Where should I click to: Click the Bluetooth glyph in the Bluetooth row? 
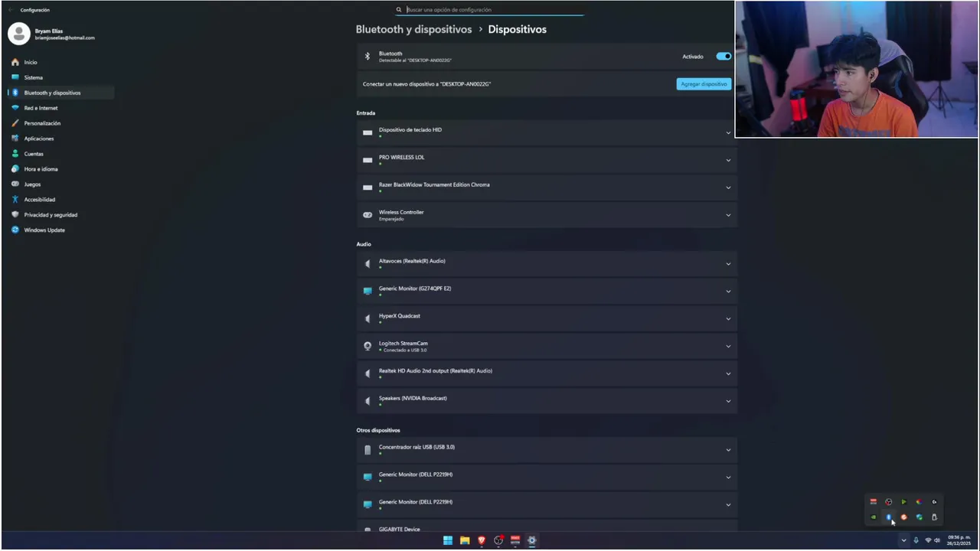(x=367, y=56)
